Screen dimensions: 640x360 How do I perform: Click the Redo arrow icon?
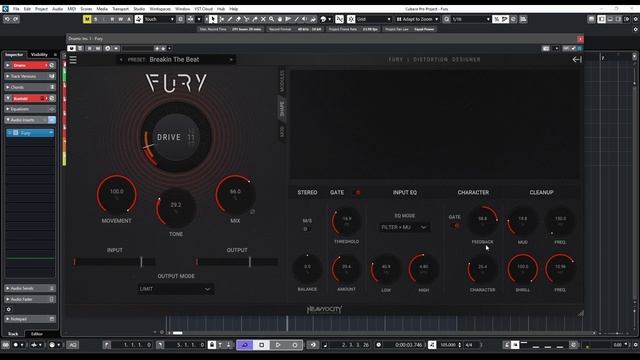pos(16,19)
